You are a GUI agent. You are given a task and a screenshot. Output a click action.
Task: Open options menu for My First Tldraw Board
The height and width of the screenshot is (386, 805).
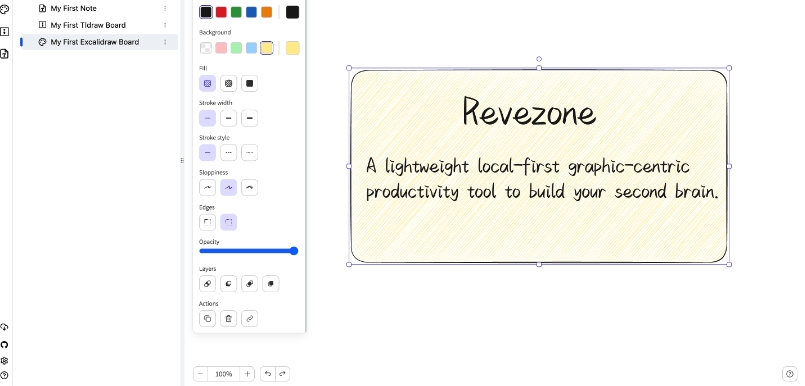click(x=165, y=25)
